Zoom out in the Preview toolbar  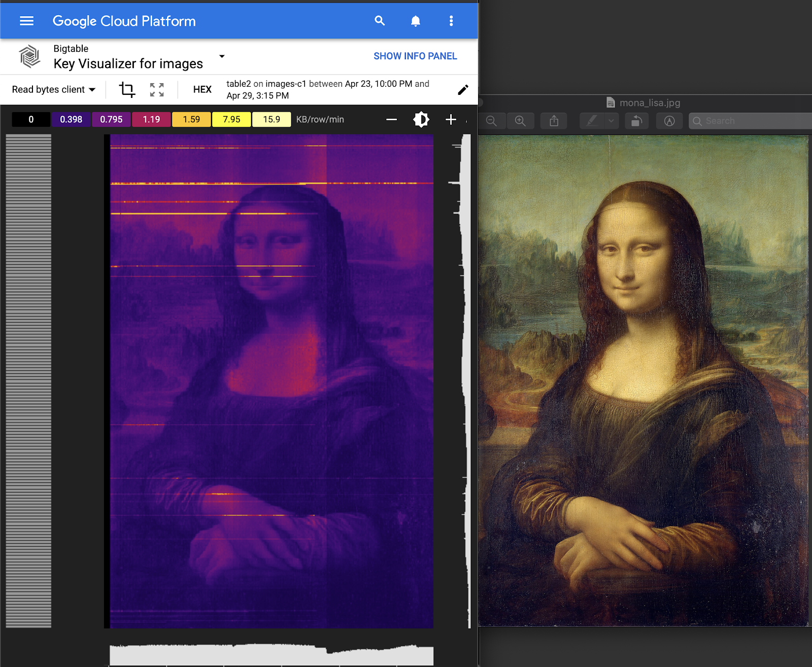[491, 121]
